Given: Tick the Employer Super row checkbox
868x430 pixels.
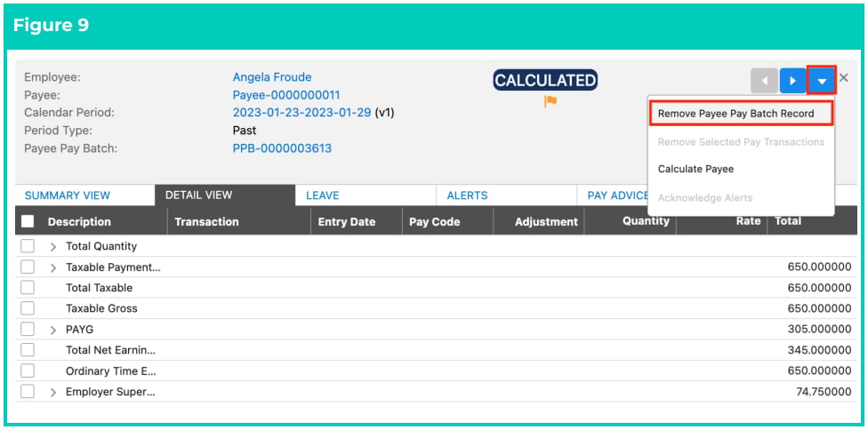Looking at the screenshot, I should click(x=27, y=392).
